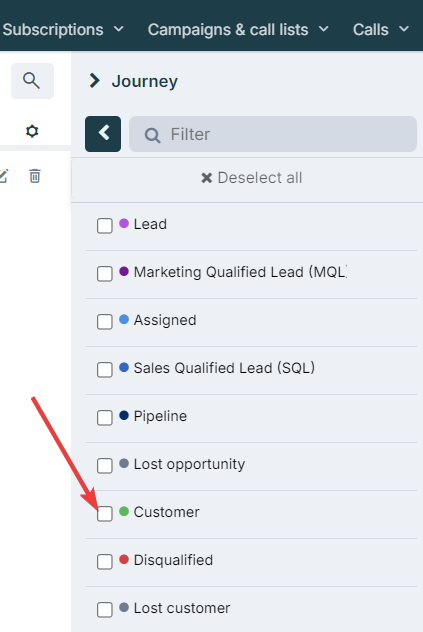423x632 pixels.
Task: Open the Campaigns & call lists dropdown
Action: 238,29
